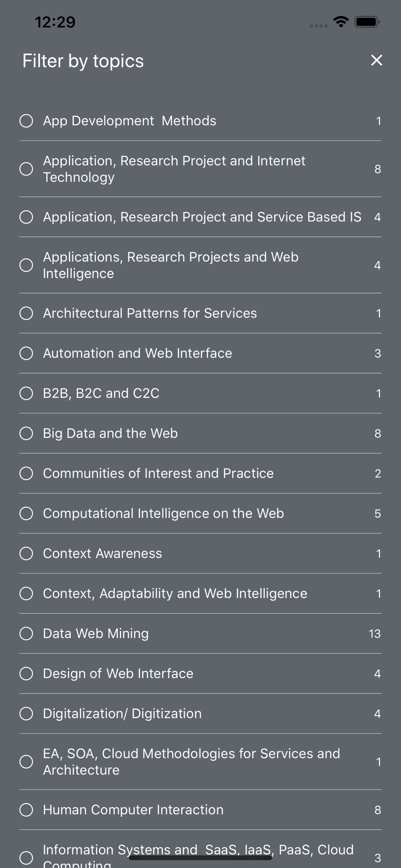The width and height of the screenshot is (401, 868).
Task: Select Computational Intelligence on the Web
Action: coord(26,513)
